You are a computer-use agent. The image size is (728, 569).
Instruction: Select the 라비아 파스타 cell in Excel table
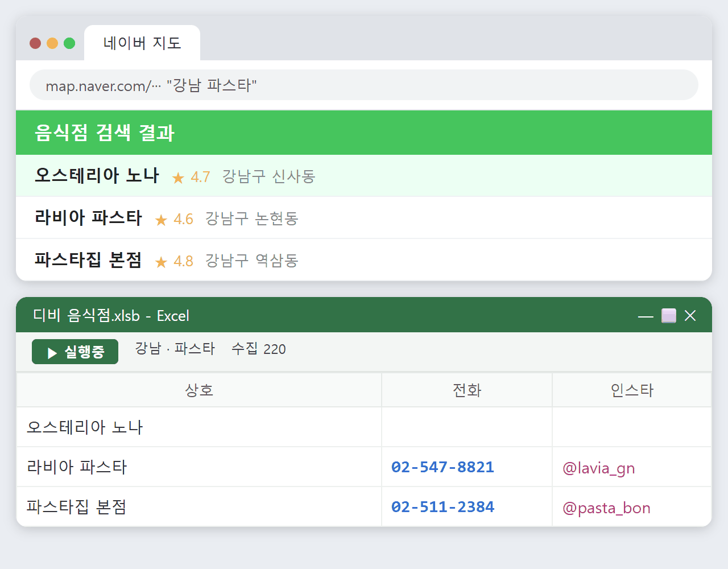click(x=199, y=467)
